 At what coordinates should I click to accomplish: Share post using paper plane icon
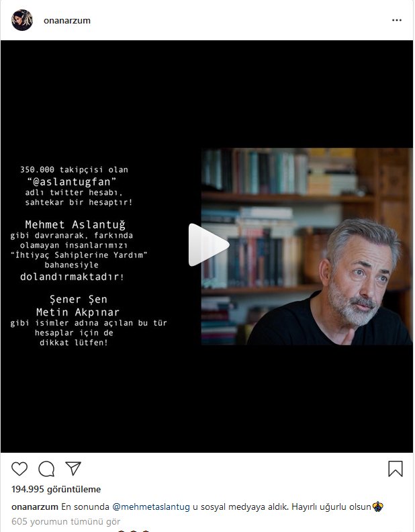coord(73,468)
